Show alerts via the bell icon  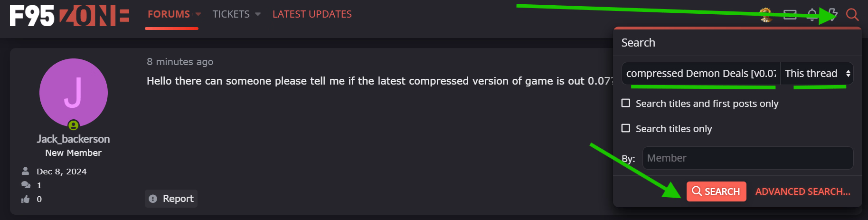pos(812,15)
